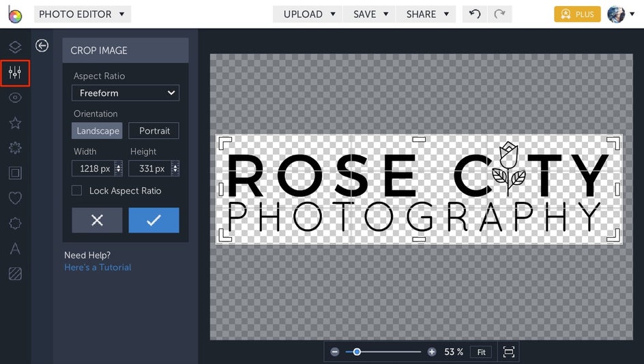Open the Save menu

(x=370, y=14)
